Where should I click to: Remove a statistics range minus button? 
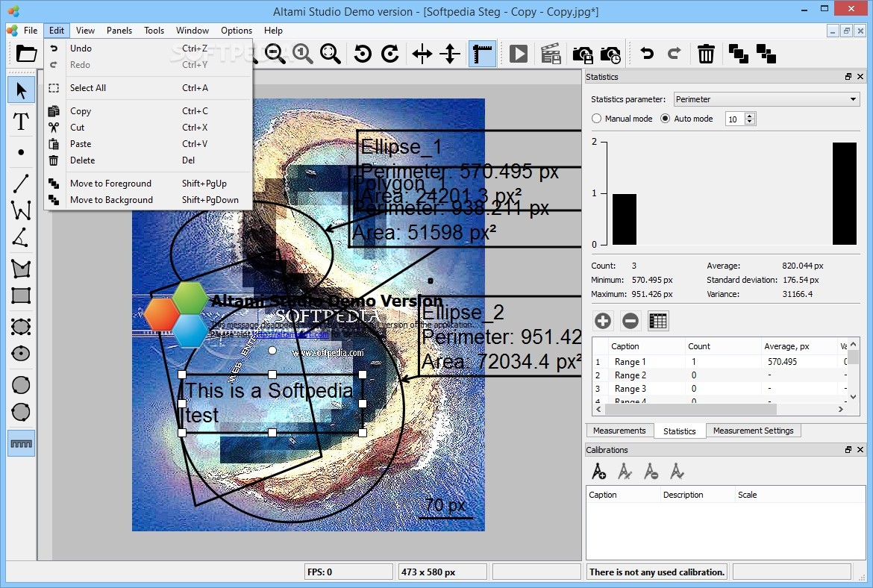click(x=630, y=321)
